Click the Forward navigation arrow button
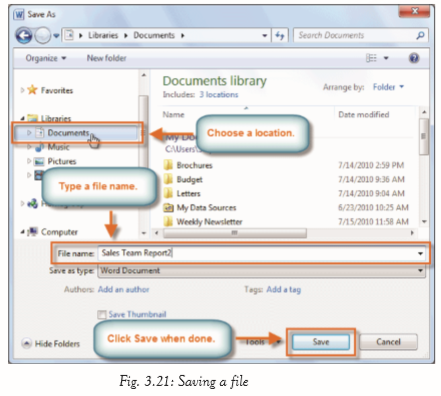This screenshot has height=396, width=441. pos(43,35)
